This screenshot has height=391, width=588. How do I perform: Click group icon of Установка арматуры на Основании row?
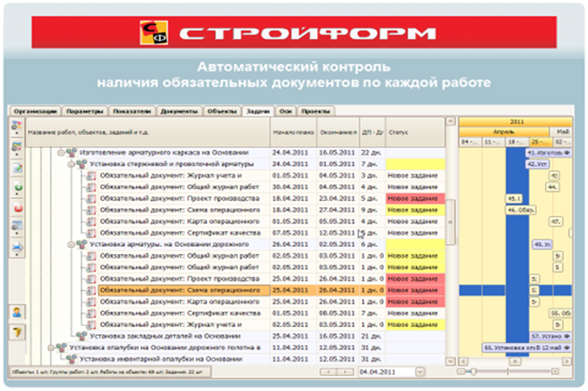[x=81, y=244]
